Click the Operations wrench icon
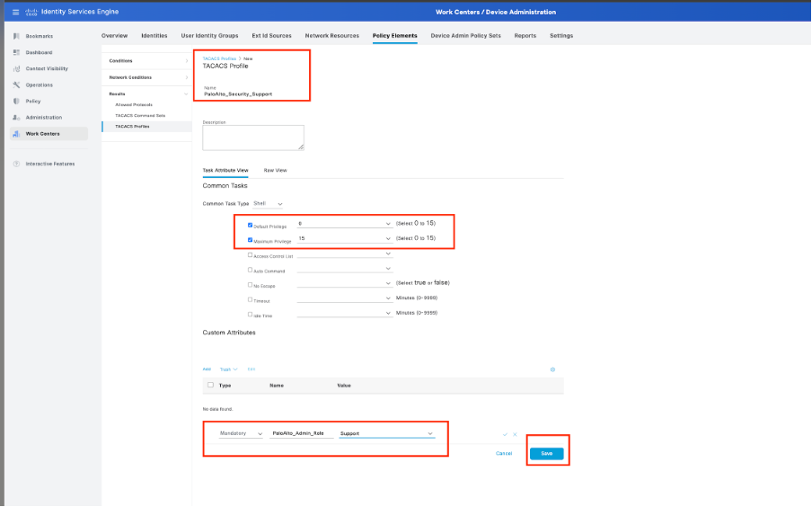 (x=16, y=85)
